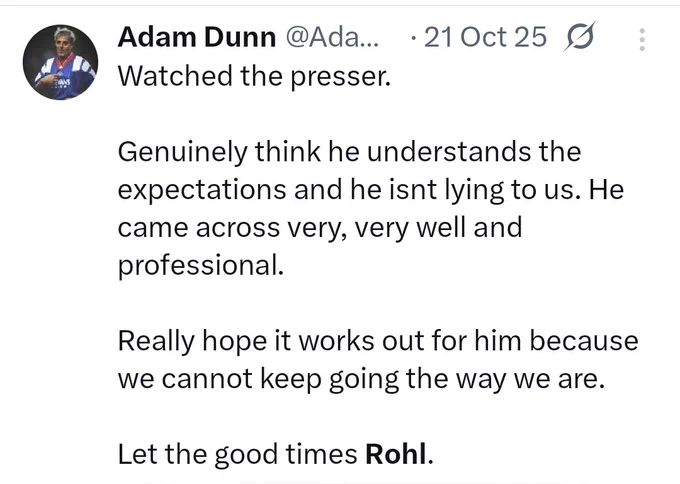The height and width of the screenshot is (484, 680).
Task: Select the word "presser." in the first line
Action: click(340, 77)
